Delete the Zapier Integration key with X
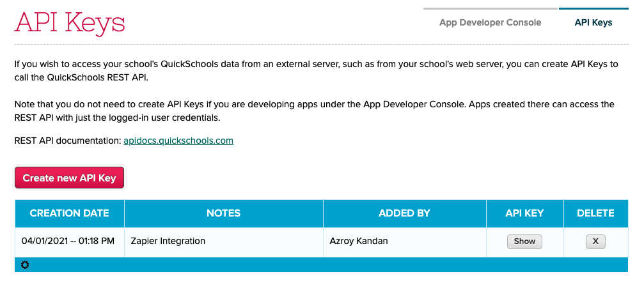 point(595,241)
